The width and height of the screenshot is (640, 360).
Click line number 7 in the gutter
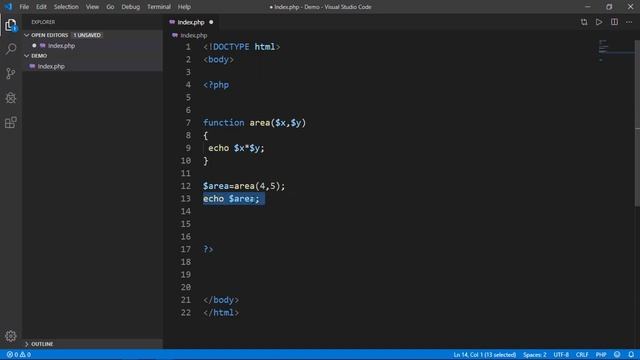tap(188, 122)
